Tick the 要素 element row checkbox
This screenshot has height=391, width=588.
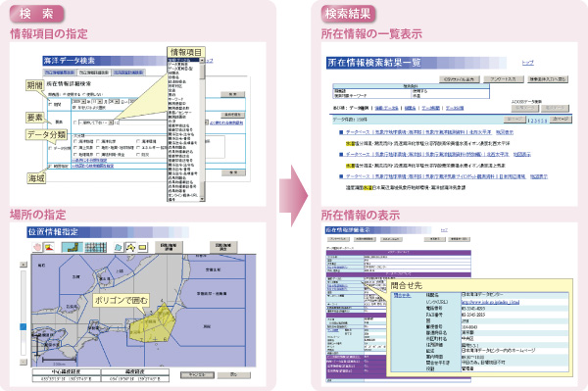point(75,122)
